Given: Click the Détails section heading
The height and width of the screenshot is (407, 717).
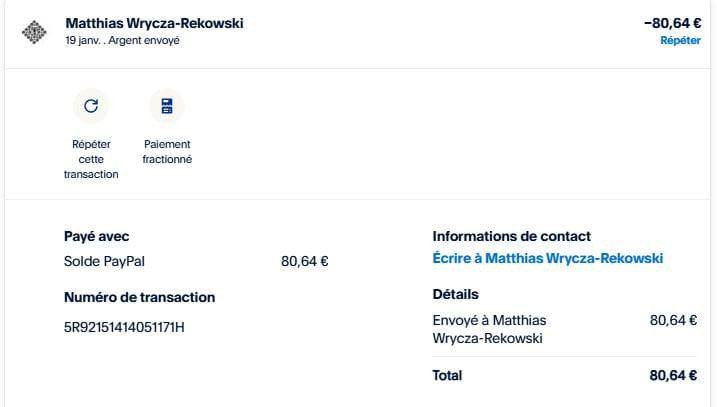Looking at the screenshot, I should coord(455,295).
